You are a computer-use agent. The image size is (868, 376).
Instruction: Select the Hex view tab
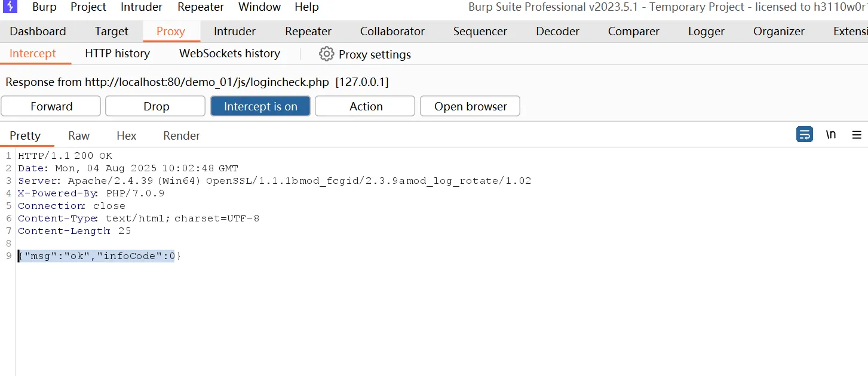pos(126,136)
